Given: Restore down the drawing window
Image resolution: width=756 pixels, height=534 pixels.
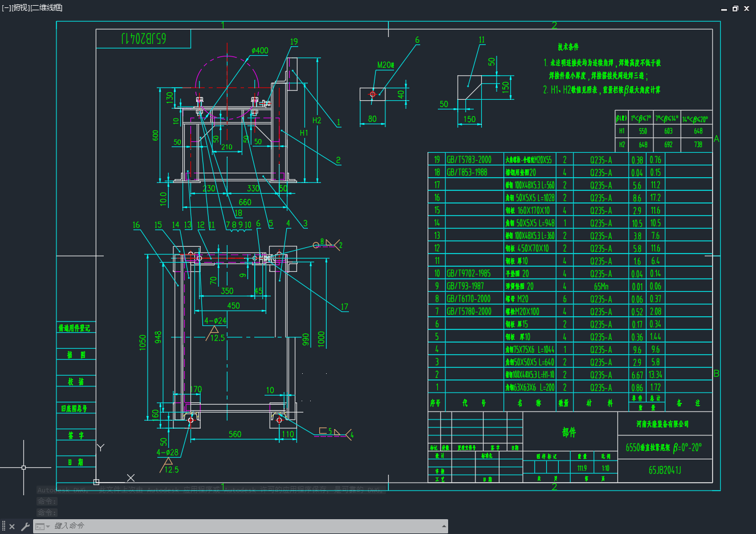Looking at the screenshot, I should [735, 9].
